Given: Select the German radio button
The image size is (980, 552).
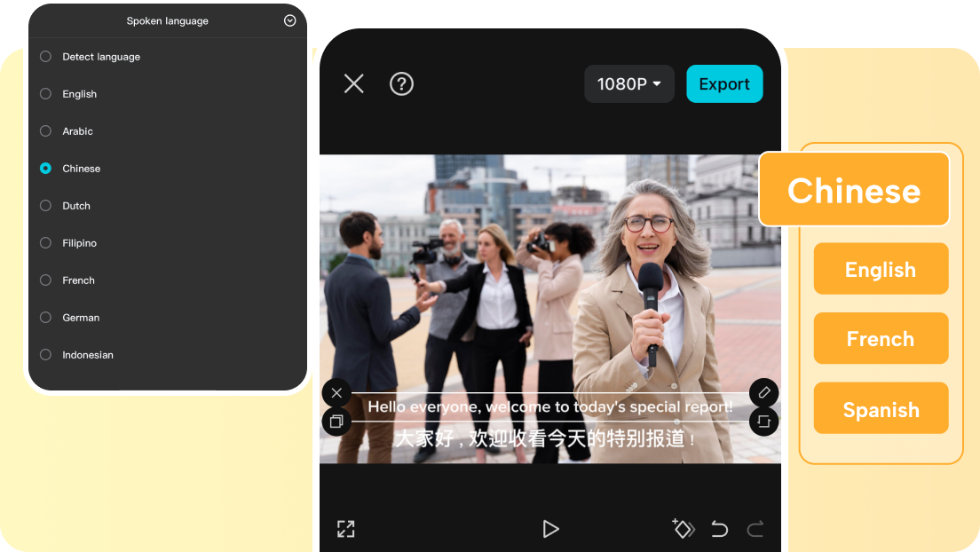Looking at the screenshot, I should (45, 318).
